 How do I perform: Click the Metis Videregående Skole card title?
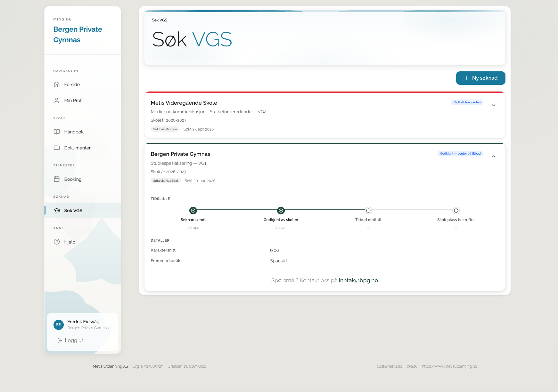[184, 103]
